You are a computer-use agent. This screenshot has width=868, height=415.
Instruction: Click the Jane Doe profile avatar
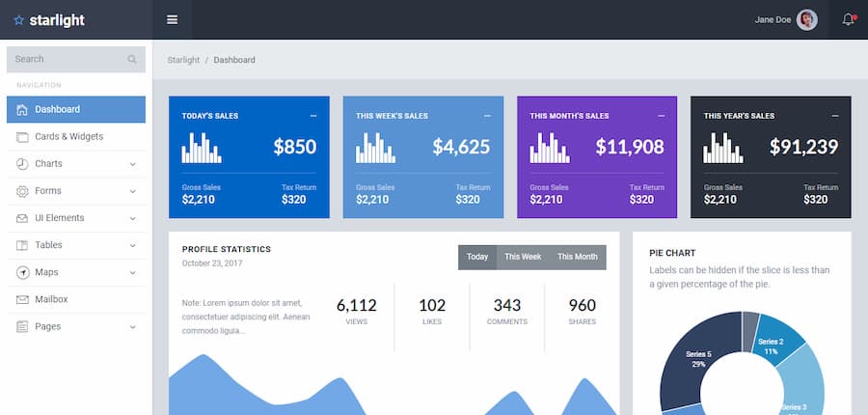(807, 19)
